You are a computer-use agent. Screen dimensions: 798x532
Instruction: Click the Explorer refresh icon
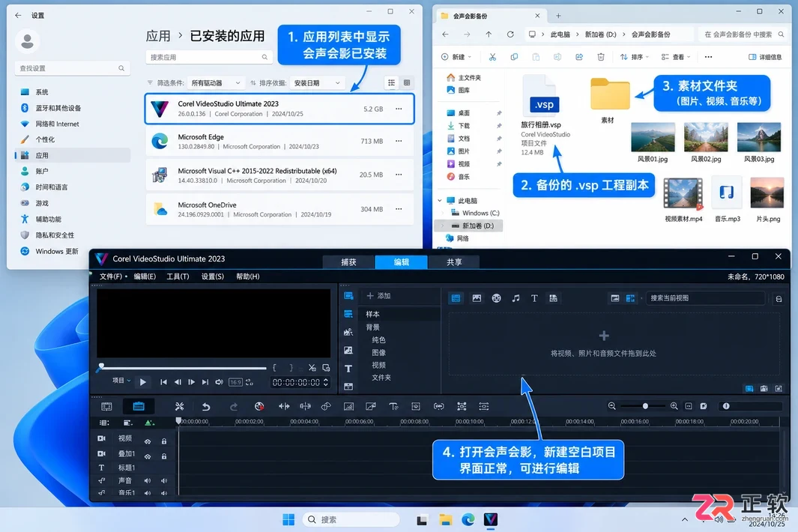click(x=510, y=34)
